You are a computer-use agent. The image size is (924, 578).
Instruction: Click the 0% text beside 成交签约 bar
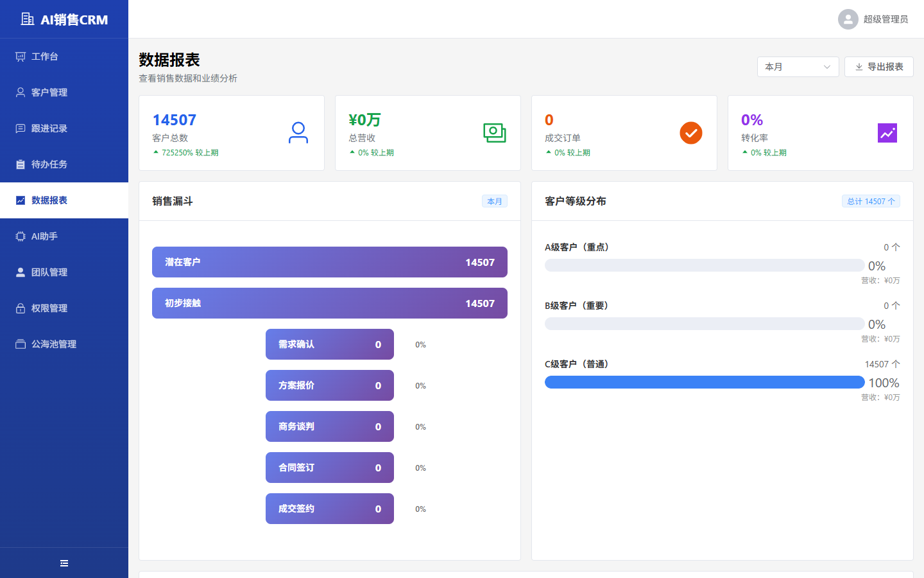point(420,509)
